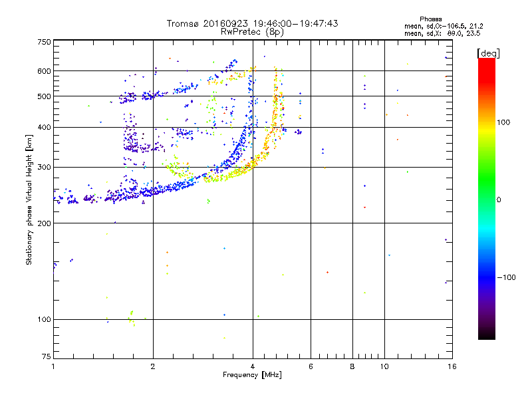Click the 'mean, sd,X: 89.0, 23.5' statistic
Screen dimensions: 532x399
[x=442, y=33]
